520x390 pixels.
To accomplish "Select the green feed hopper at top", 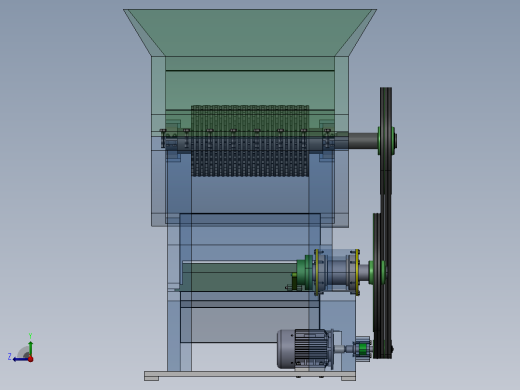I will pyautogui.click(x=250, y=32).
